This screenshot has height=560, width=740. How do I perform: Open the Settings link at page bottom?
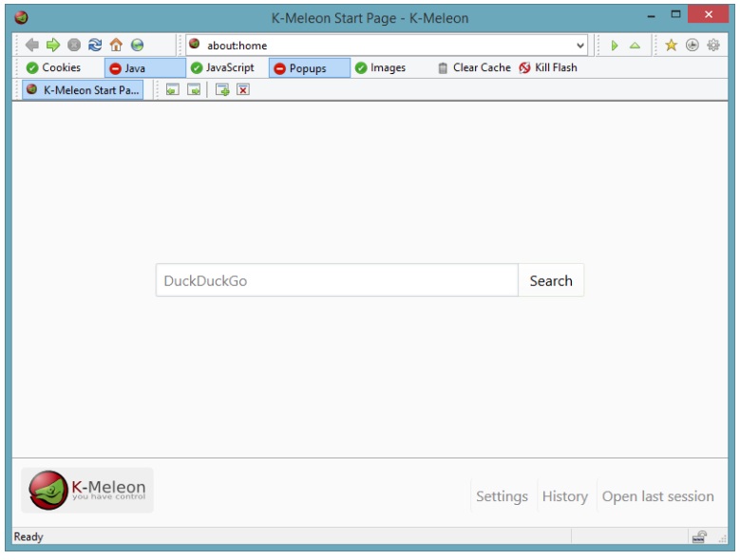pyautogui.click(x=502, y=496)
